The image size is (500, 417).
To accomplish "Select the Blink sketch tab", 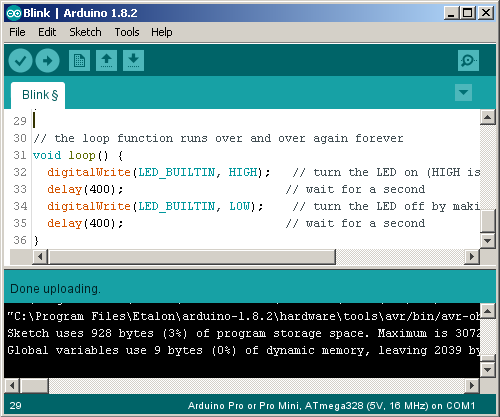I will (x=38, y=95).
